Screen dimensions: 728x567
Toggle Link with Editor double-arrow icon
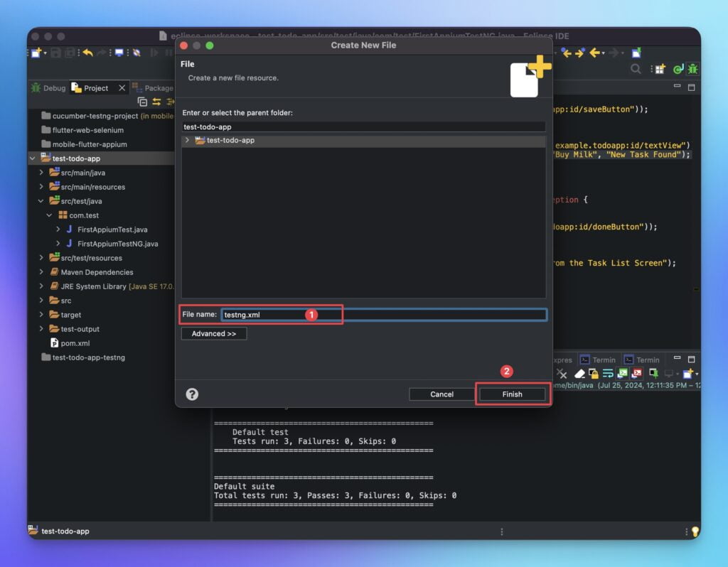(156, 102)
